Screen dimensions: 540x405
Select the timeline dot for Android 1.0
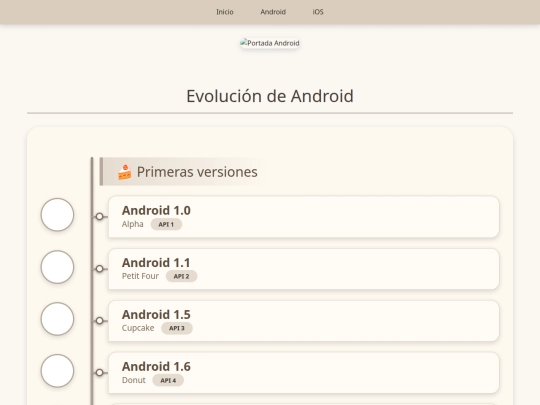coord(100,216)
